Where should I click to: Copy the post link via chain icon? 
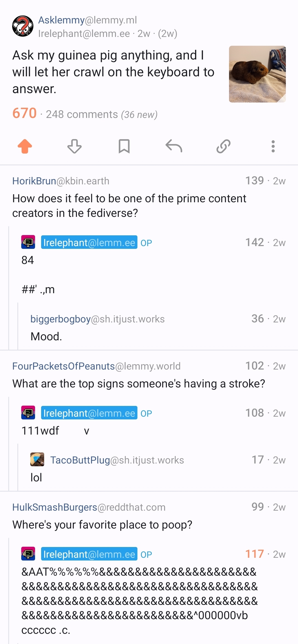pos(223,146)
